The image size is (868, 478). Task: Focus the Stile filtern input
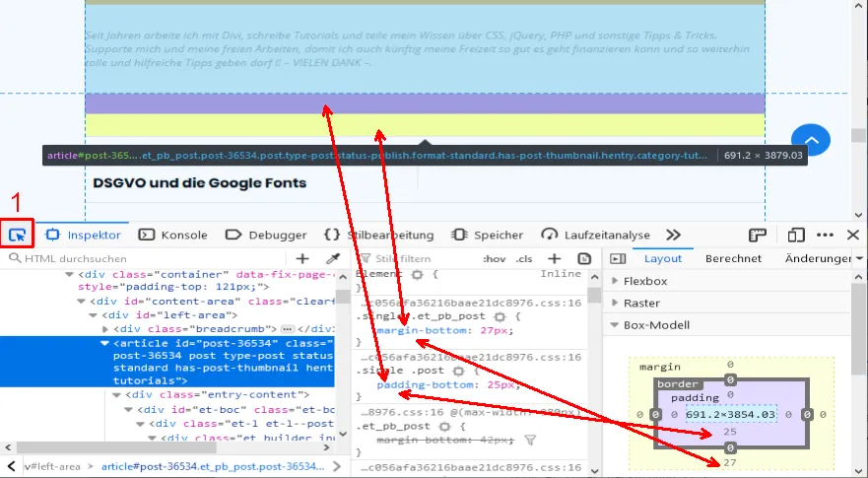coord(415,258)
